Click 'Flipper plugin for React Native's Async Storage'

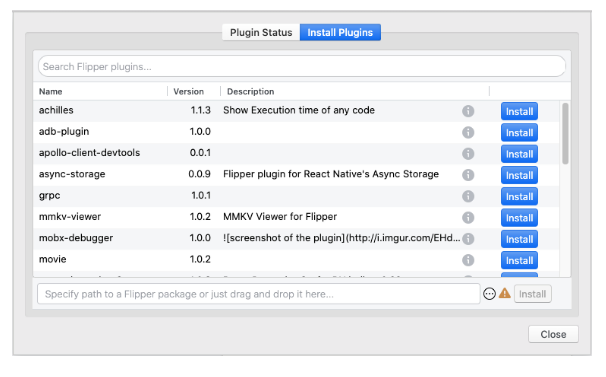[x=331, y=174]
